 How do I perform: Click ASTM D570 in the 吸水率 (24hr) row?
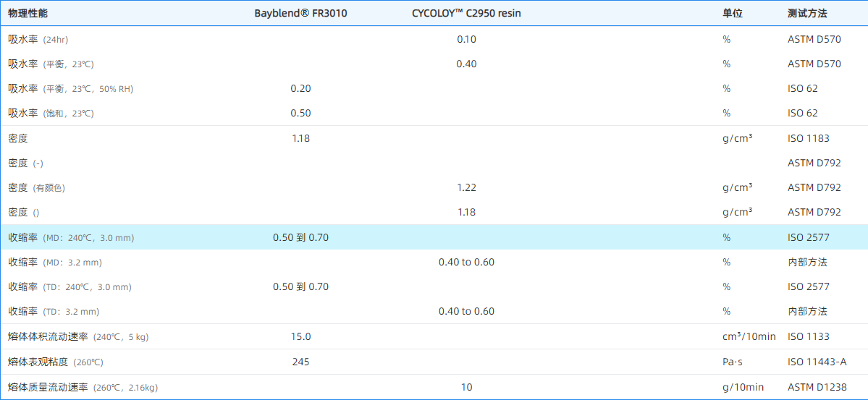tap(814, 39)
